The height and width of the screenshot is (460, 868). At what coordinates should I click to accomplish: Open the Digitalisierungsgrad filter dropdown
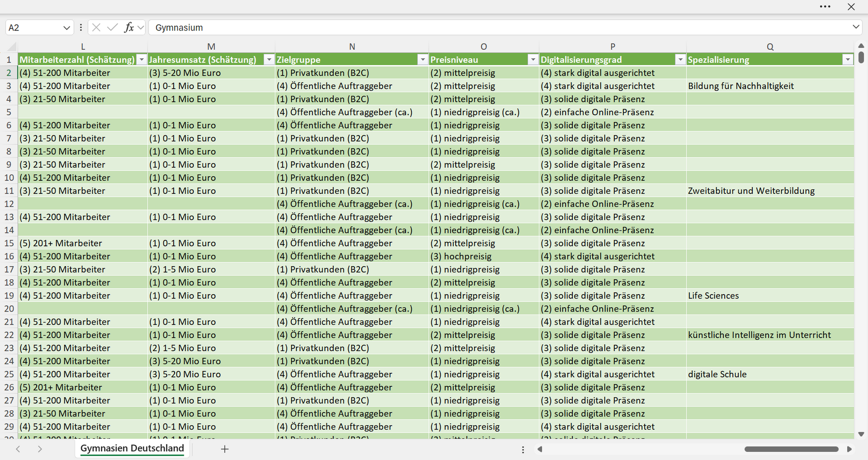pyautogui.click(x=680, y=60)
